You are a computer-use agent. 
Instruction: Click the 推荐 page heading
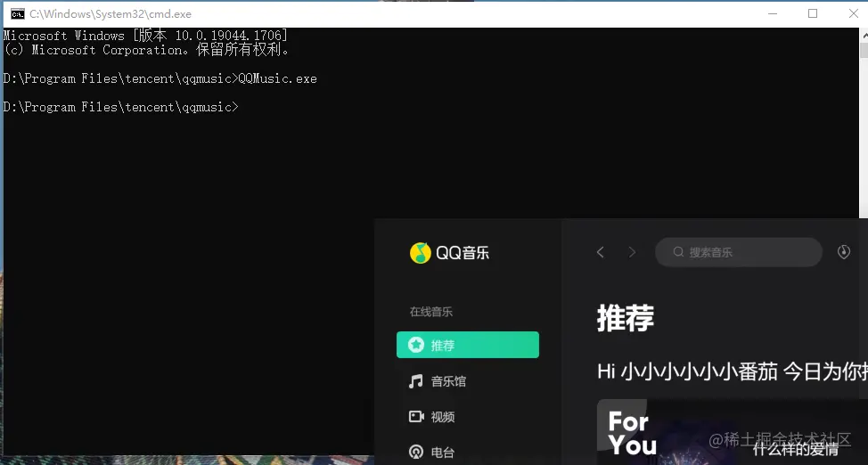626,318
